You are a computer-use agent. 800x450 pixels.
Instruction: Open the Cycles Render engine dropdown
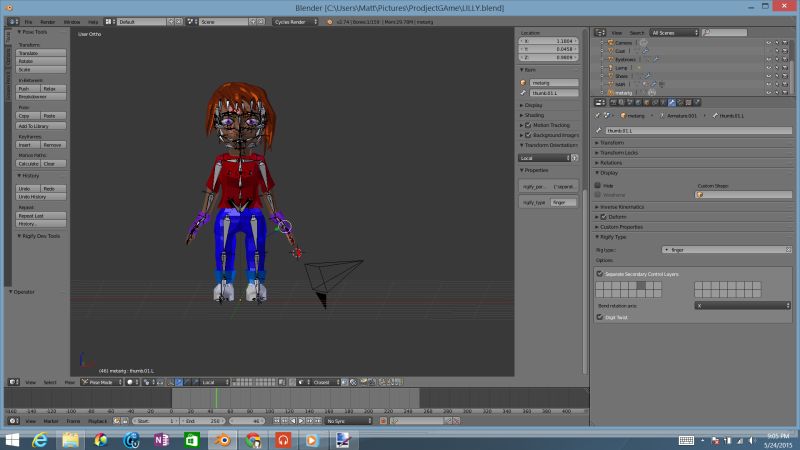295,22
